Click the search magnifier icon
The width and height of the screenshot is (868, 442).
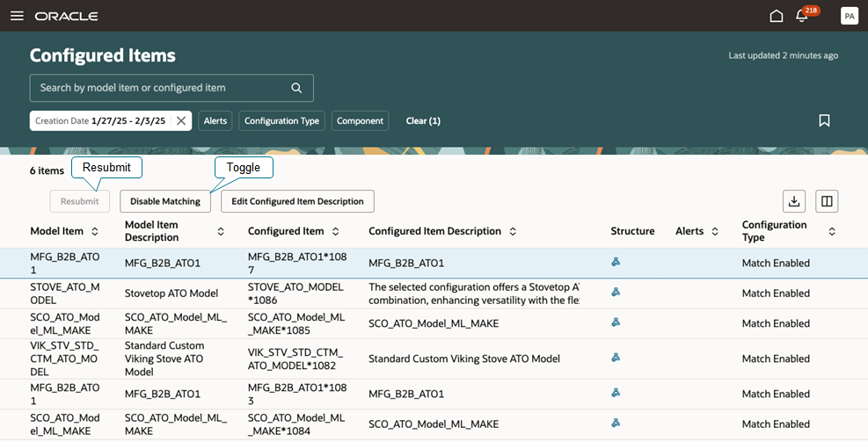(x=296, y=88)
